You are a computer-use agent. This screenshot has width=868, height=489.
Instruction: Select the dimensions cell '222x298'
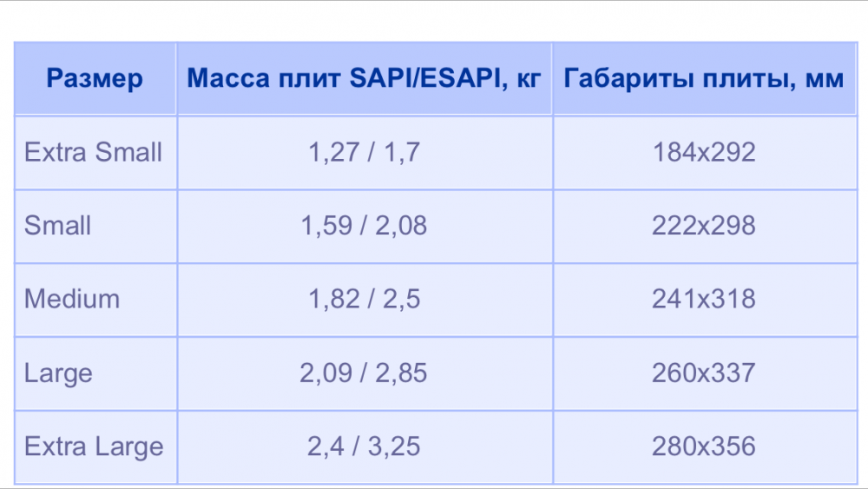click(704, 226)
